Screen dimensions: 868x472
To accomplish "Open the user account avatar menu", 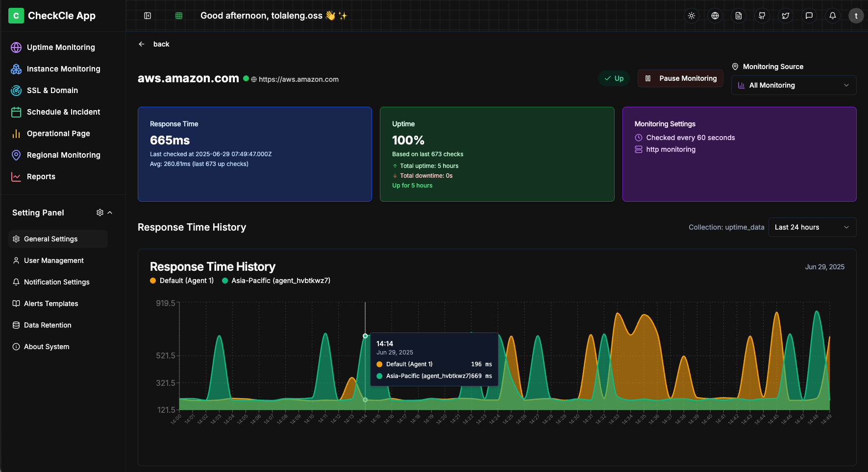I will [x=856, y=16].
